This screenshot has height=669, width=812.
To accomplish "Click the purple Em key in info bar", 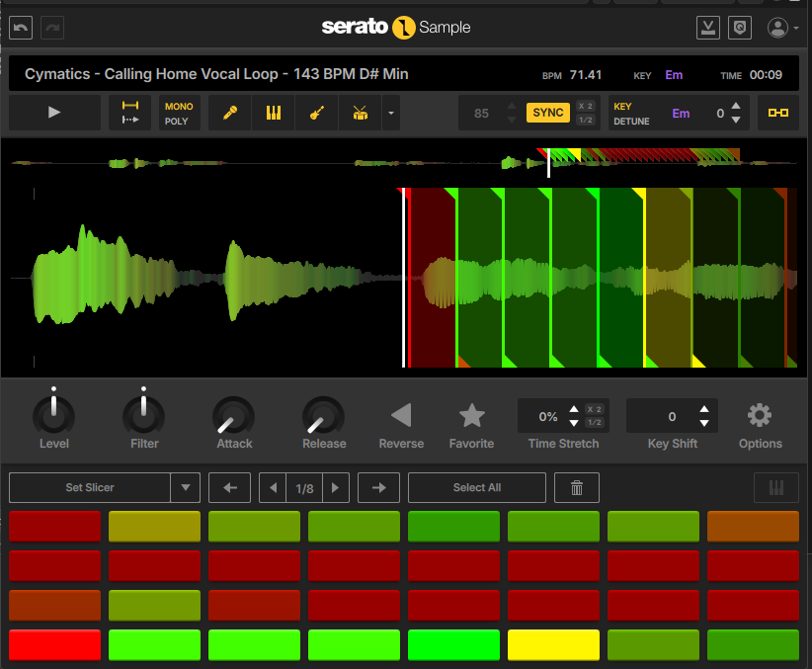I will pos(674,75).
